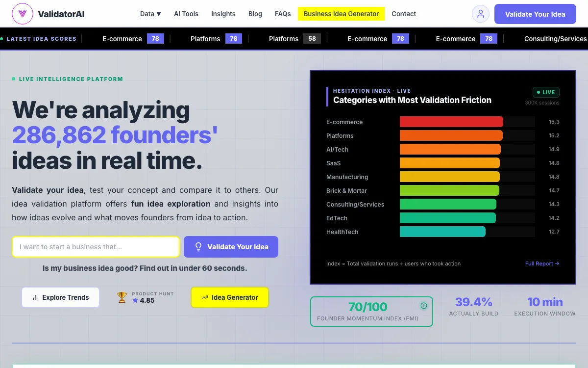
Task: Click the Founder Momentum Index 70/100 box
Action: (x=371, y=312)
